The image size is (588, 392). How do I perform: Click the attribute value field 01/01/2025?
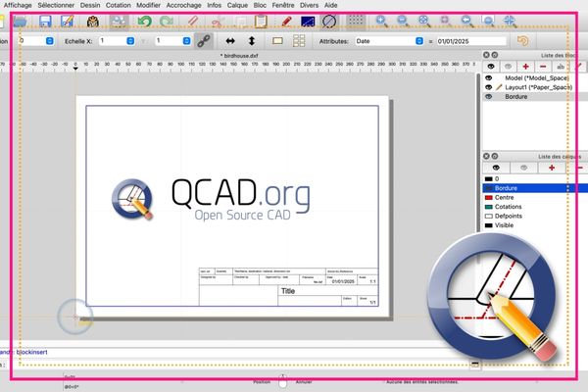click(x=471, y=41)
